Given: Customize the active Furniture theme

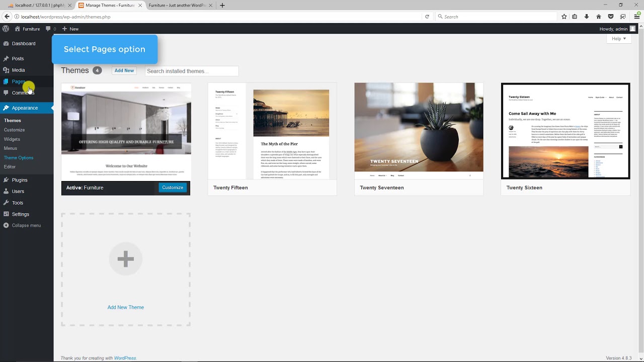Looking at the screenshot, I should tap(173, 187).
